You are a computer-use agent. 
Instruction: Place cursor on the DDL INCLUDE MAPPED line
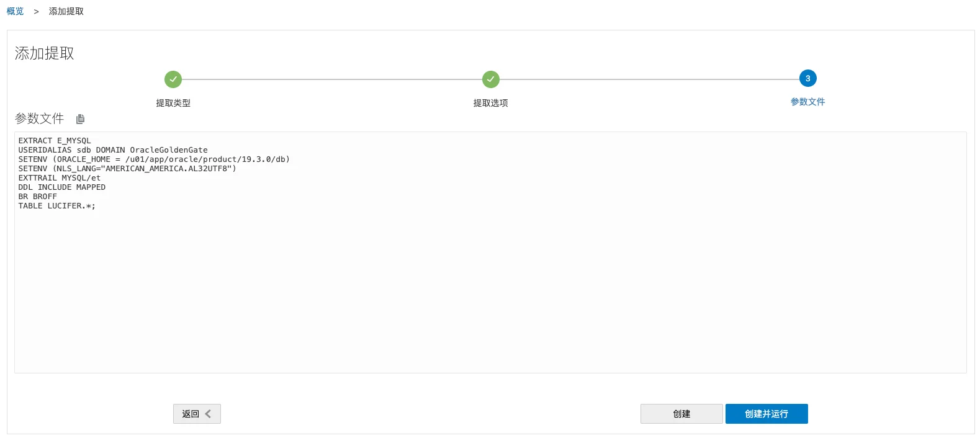tap(62, 187)
